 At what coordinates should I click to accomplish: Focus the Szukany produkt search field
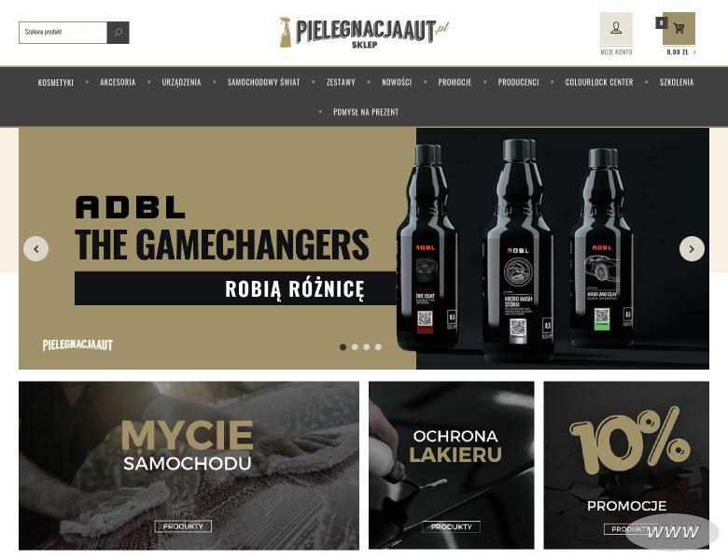pos(63,33)
